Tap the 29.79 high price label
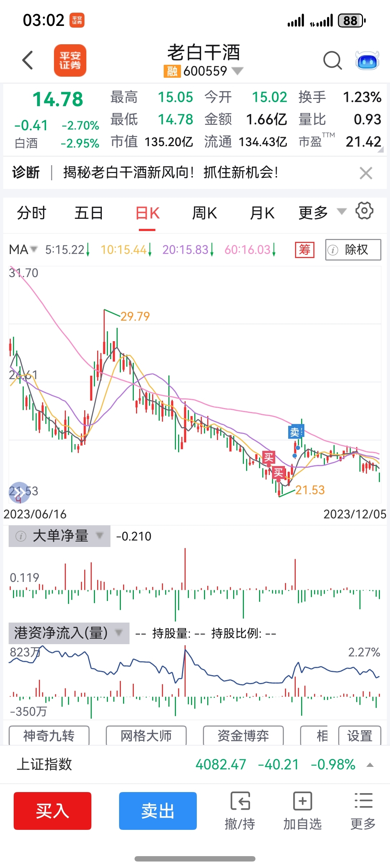This screenshot has width=390, height=868. 135,316
